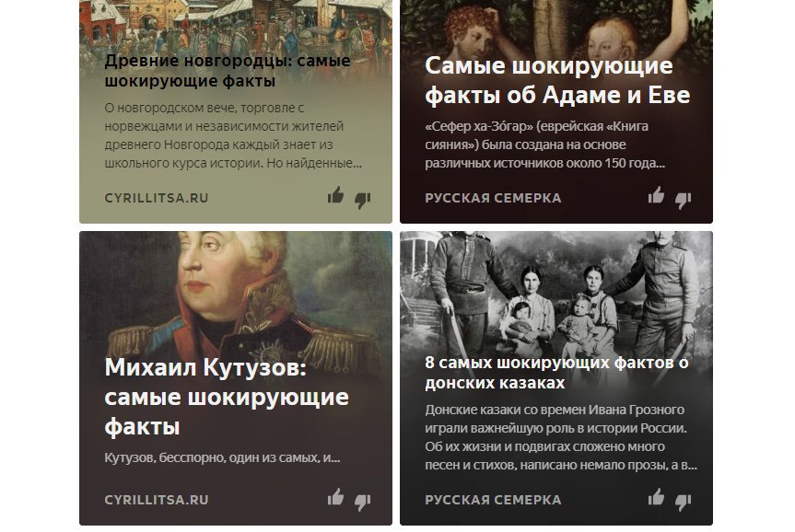Open headline Михаил Кутузов: самые шокирующие факты
This screenshot has width=795, height=532.
point(227,397)
